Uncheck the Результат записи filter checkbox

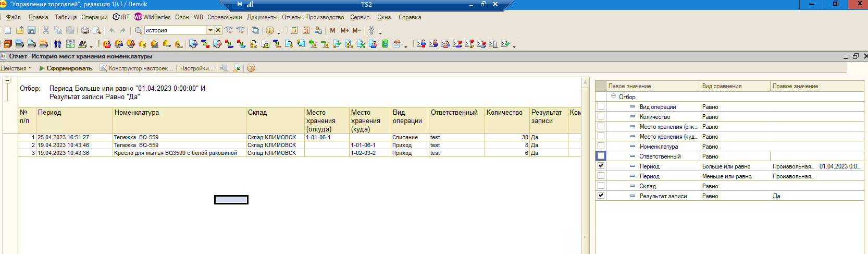coord(601,196)
